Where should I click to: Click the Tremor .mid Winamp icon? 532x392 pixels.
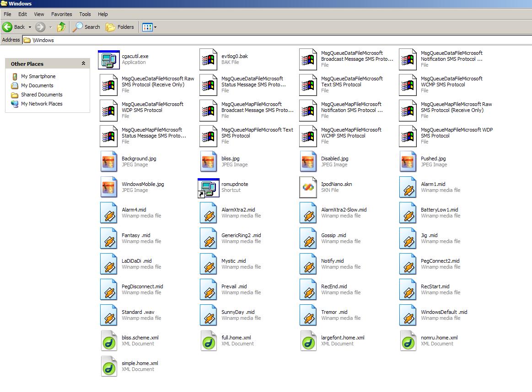pyautogui.click(x=308, y=315)
